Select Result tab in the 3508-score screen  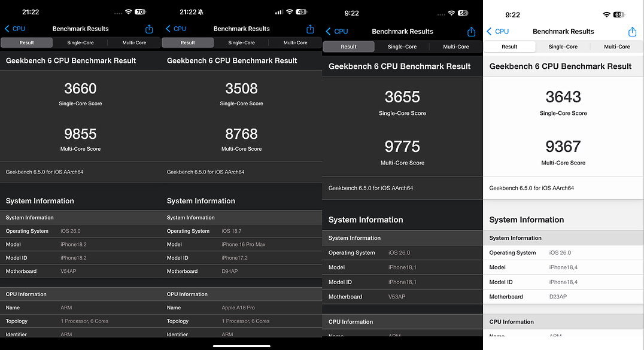coord(188,42)
